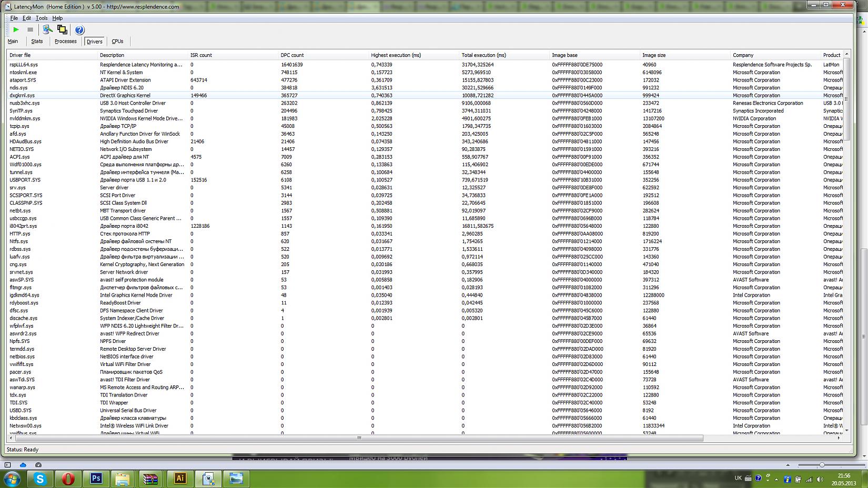Switch to Photoshop on the taskbar

96,479
